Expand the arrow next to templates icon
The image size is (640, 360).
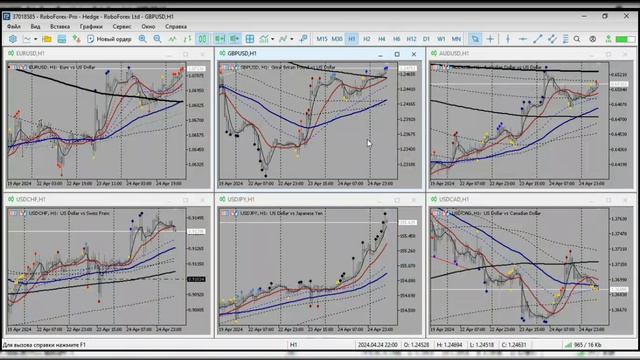tap(291, 39)
